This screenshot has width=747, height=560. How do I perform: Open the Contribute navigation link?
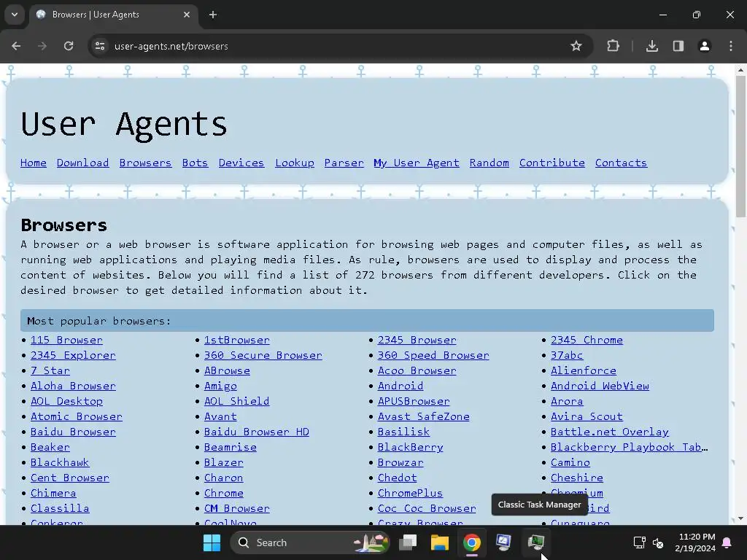point(552,163)
